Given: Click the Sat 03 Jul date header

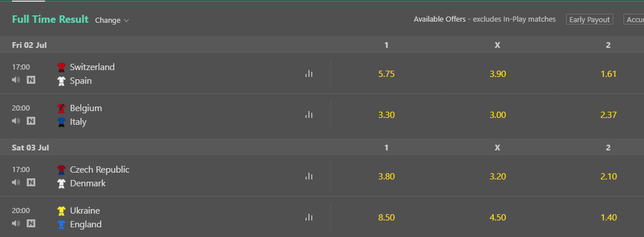Looking at the screenshot, I should (31, 148).
